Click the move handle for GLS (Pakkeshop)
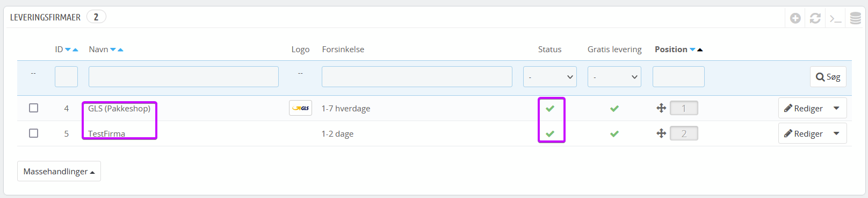The image size is (868, 198). tap(661, 108)
